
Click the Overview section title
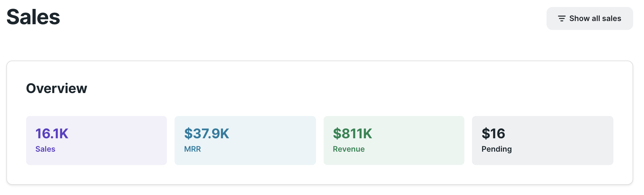coord(56,88)
